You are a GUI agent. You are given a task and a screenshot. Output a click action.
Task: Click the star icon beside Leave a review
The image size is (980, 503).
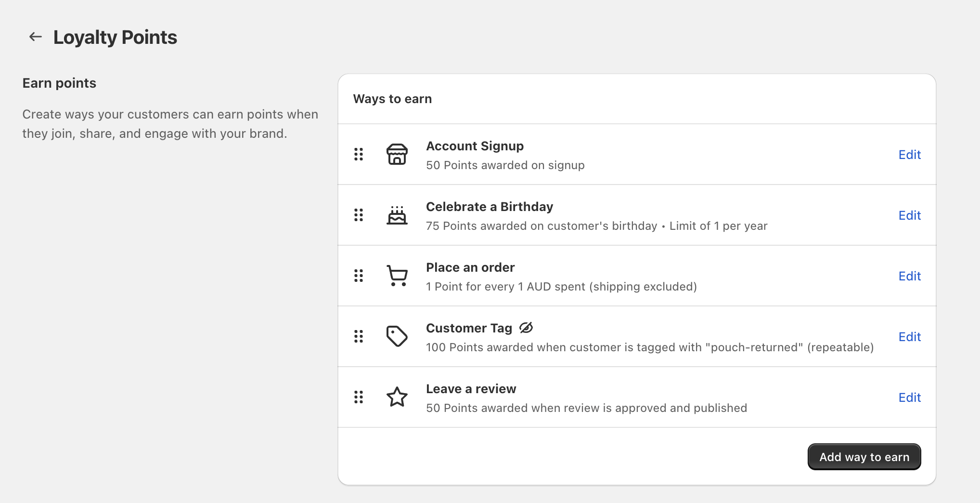pos(397,397)
